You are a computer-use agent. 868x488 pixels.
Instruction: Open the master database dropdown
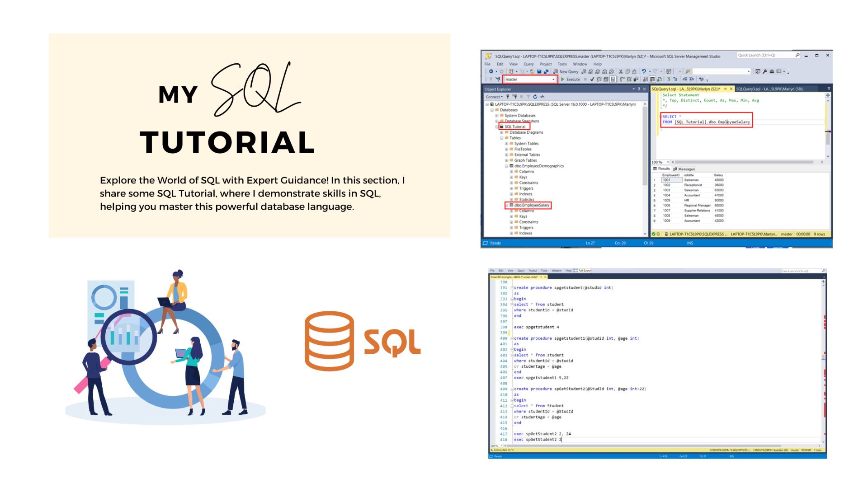(x=553, y=80)
